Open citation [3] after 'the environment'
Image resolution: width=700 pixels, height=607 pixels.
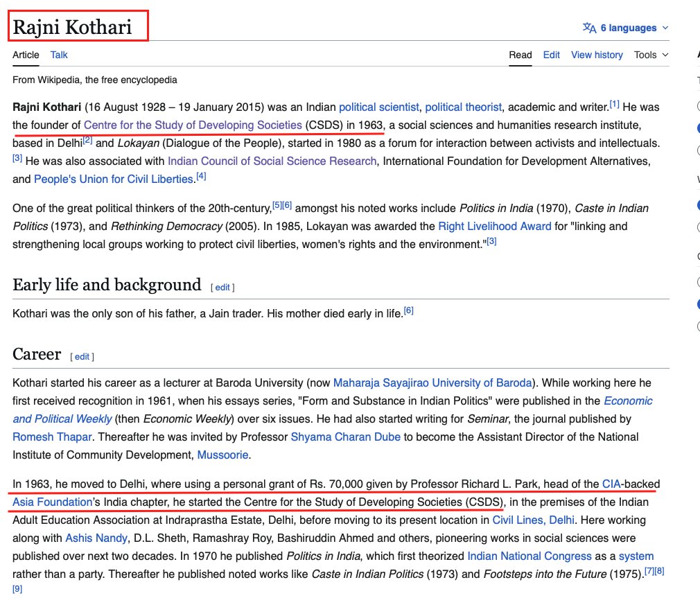[x=491, y=241]
